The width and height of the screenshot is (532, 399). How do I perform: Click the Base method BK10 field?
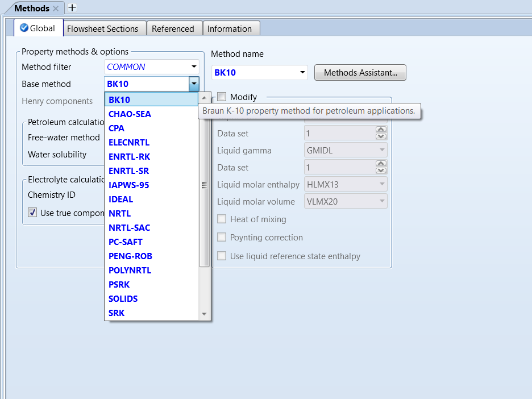click(147, 84)
